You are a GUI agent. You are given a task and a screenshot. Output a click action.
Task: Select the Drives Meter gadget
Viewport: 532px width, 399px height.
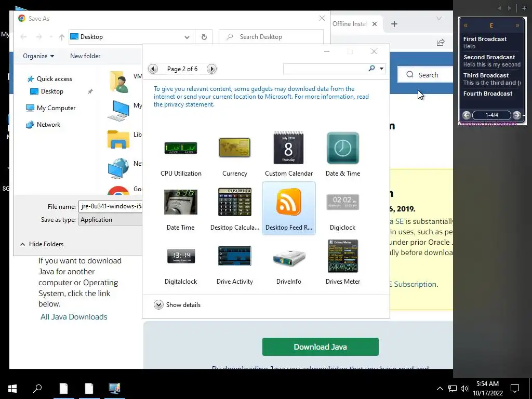[x=343, y=262]
